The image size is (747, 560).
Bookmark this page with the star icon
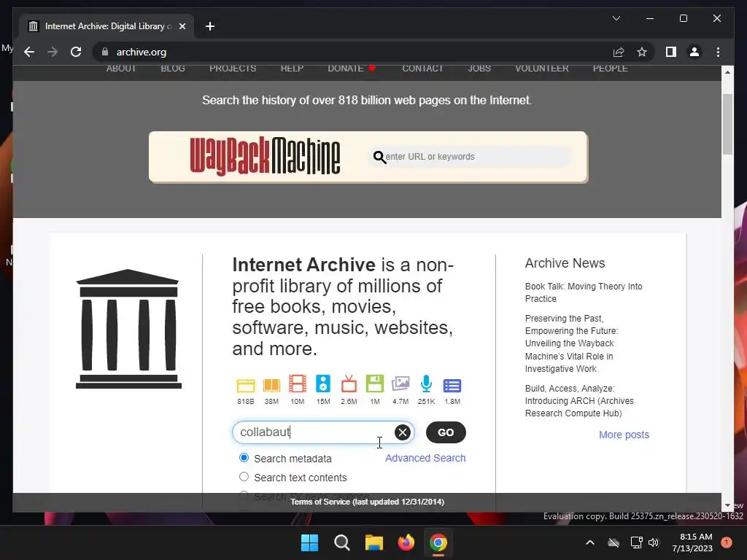pyautogui.click(x=642, y=52)
